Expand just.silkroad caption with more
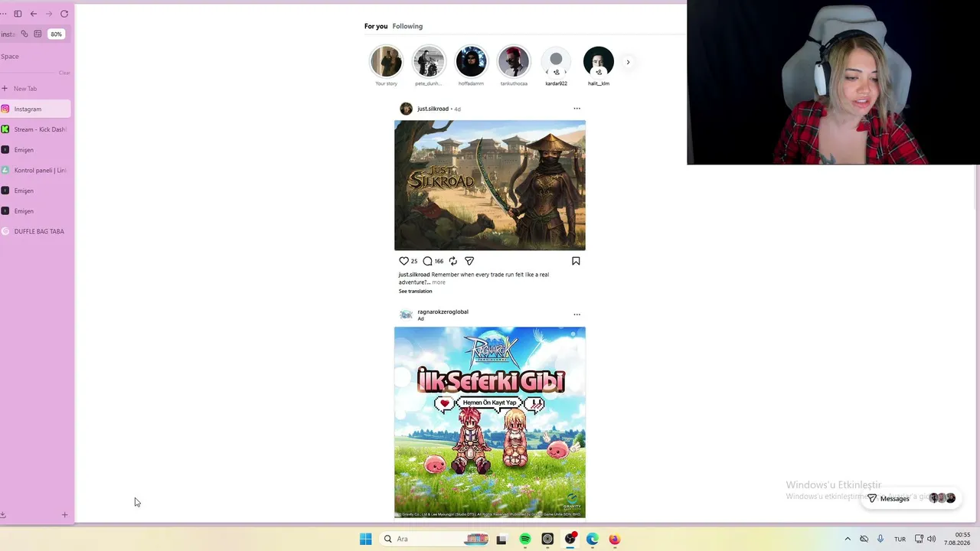 [439, 282]
